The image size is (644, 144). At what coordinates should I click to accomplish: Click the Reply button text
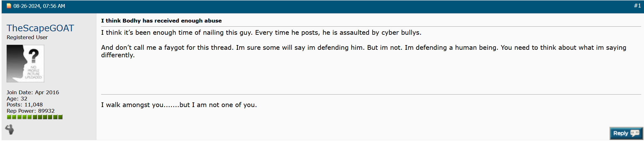point(620,133)
